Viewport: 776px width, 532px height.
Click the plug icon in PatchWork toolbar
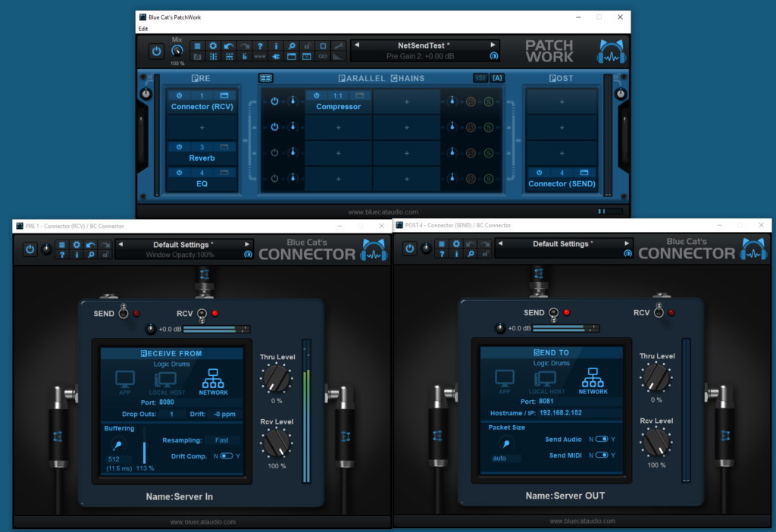click(276, 56)
